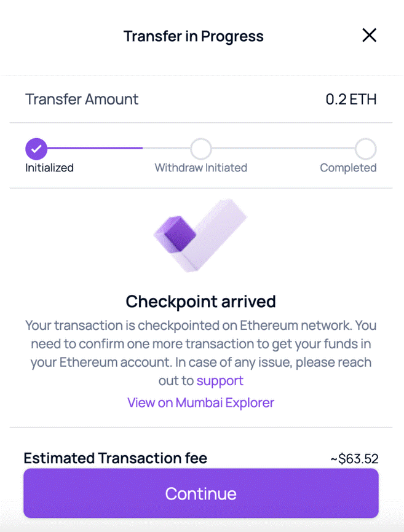This screenshot has width=404, height=532.
Task: Open View on Mumbai Explorer link
Action: pos(200,403)
